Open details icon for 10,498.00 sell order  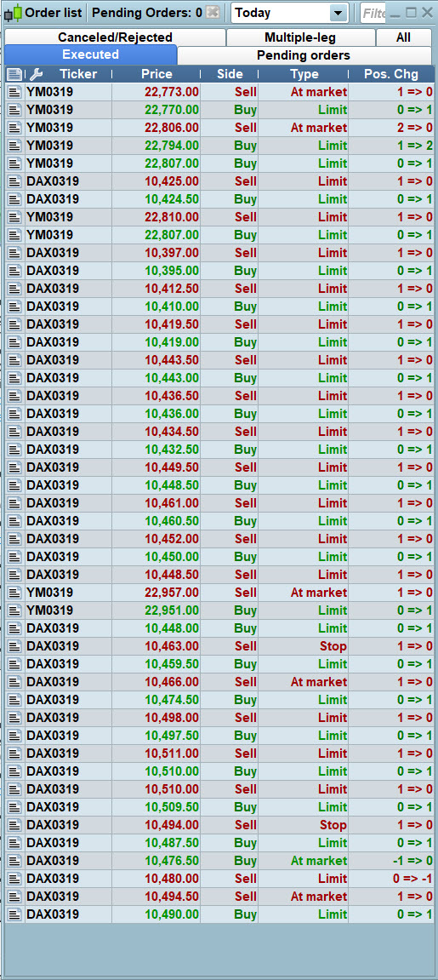point(14,718)
